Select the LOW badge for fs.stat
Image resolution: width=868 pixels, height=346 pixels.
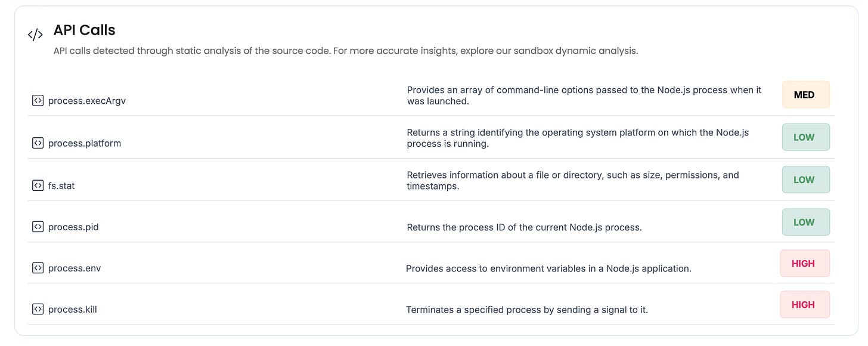pyautogui.click(x=806, y=180)
